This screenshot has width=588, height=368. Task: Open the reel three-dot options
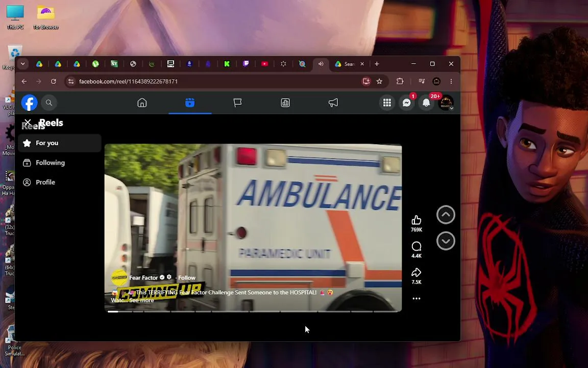pos(416,298)
